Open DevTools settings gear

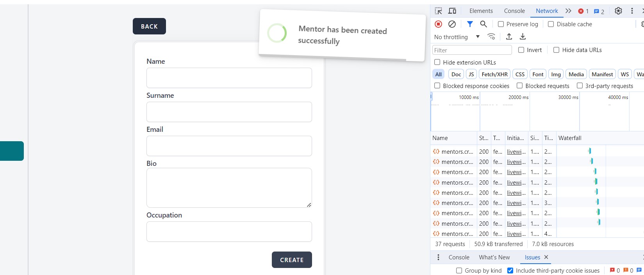click(618, 11)
